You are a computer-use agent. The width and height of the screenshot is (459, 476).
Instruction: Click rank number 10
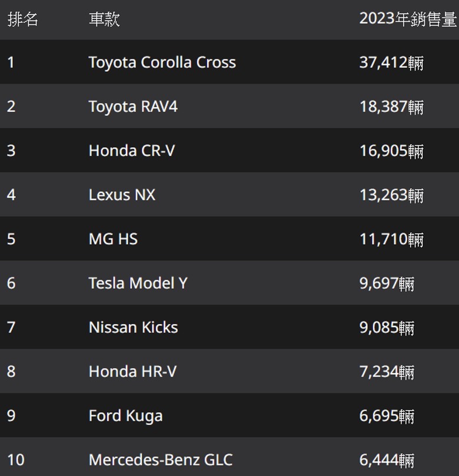tap(16, 460)
